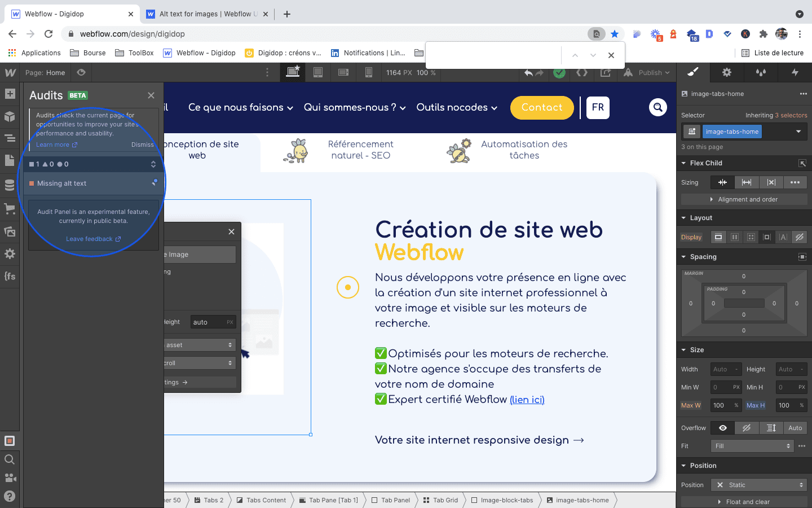Collapse the Spacing section

pyautogui.click(x=683, y=257)
